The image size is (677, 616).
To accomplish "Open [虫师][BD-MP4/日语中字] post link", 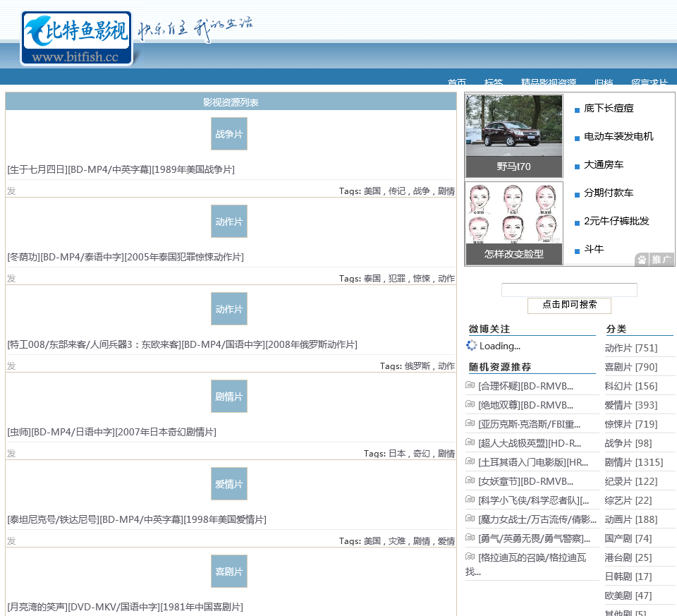I will pyautogui.click(x=112, y=432).
